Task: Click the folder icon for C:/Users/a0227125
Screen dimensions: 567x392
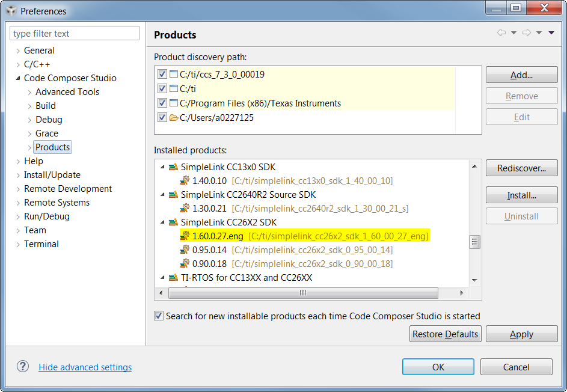Action: pyautogui.click(x=174, y=117)
